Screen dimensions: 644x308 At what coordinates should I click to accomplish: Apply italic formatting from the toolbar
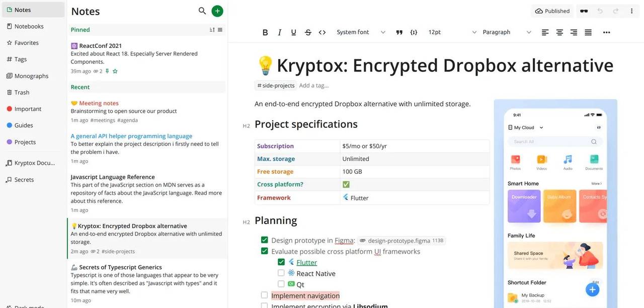280,32
